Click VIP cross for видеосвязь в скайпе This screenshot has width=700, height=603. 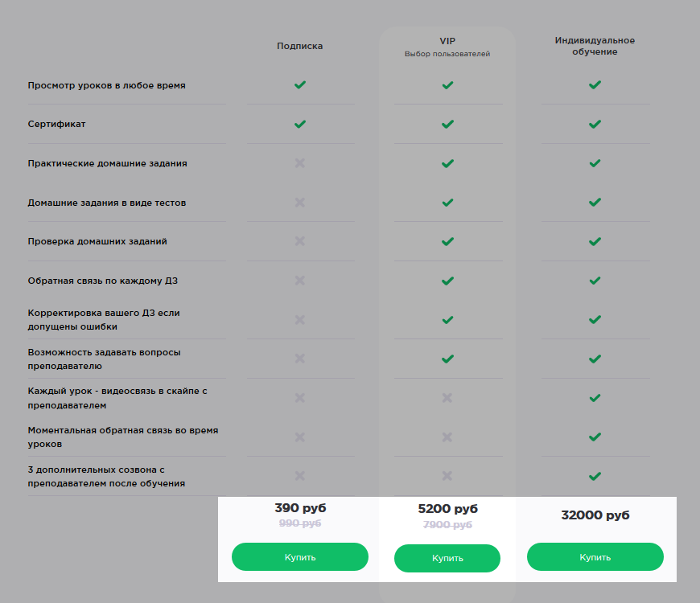(447, 397)
